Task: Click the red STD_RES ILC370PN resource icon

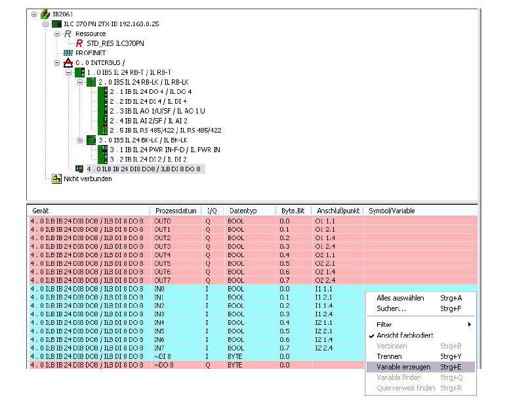Action: pyautogui.click(x=80, y=43)
